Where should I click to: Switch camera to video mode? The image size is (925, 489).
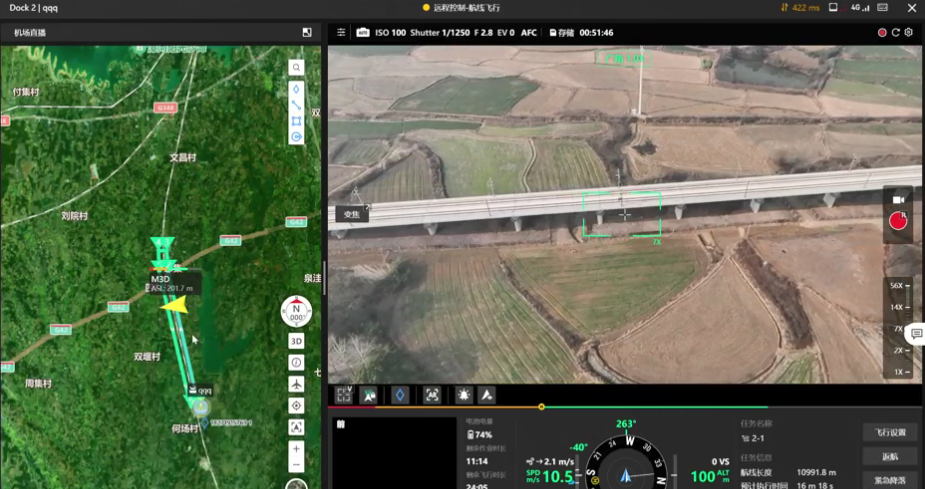[898, 200]
